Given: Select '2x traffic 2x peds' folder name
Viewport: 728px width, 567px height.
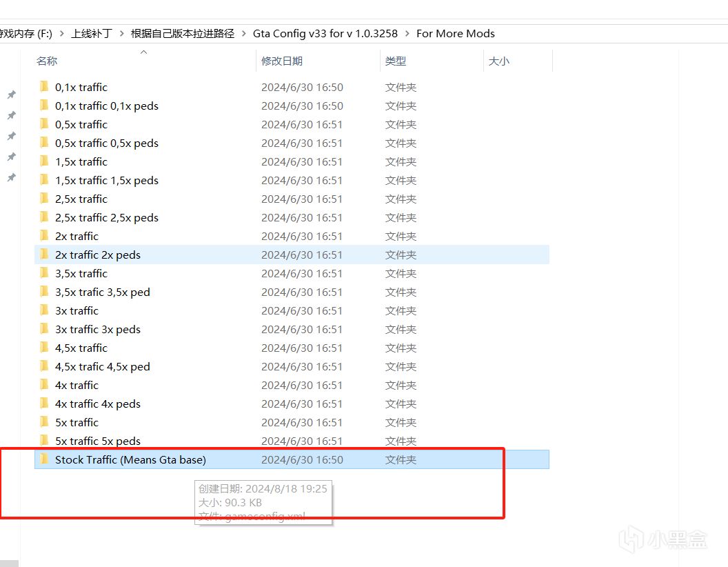Looking at the screenshot, I should (x=97, y=255).
